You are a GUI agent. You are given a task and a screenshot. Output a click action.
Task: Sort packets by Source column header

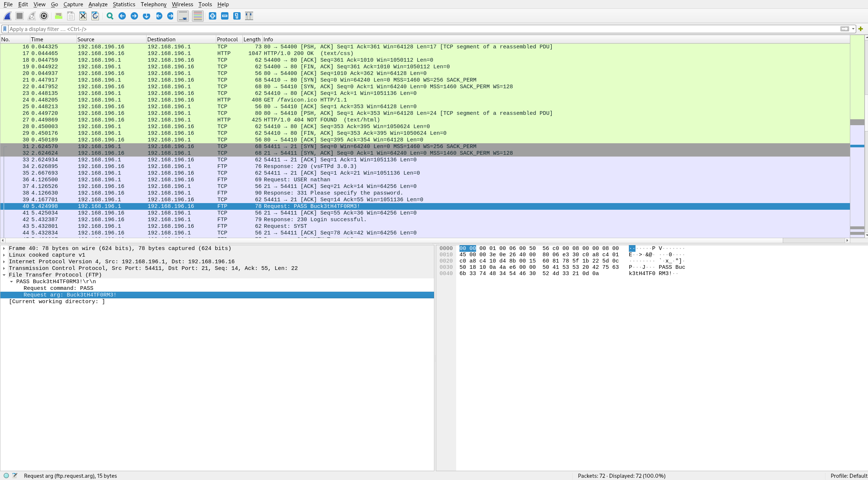(x=111, y=40)
